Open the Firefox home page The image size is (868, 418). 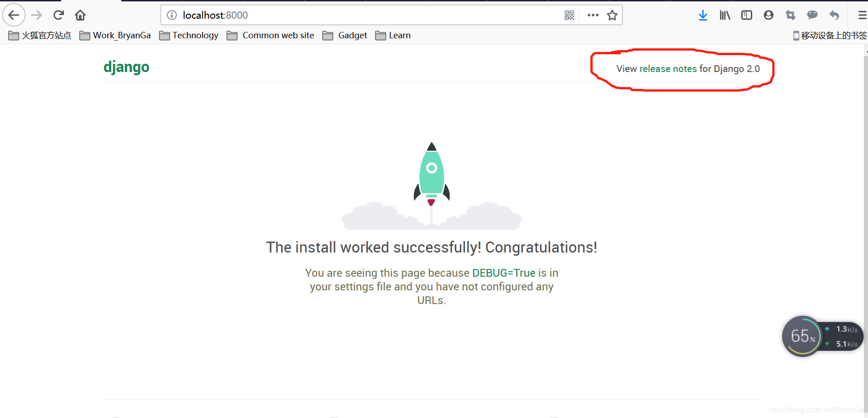[x=80, y=15]
